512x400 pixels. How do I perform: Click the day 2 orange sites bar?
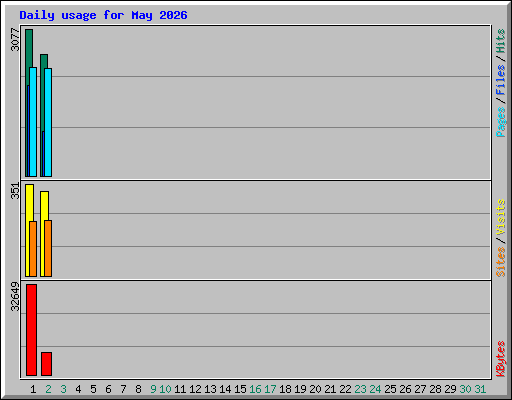48,248
